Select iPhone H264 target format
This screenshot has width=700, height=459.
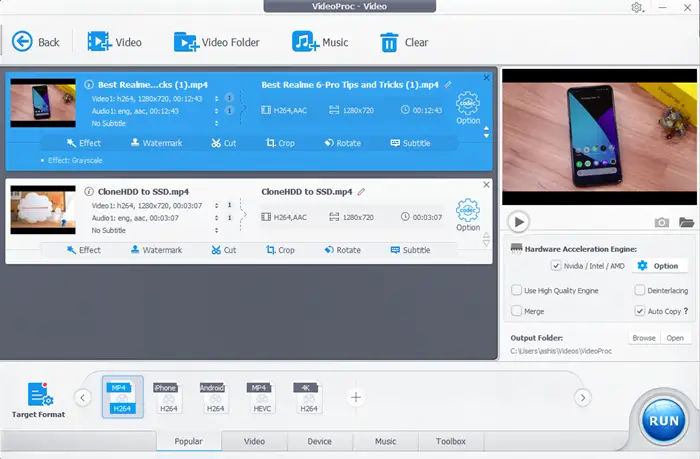coord(168,397)
